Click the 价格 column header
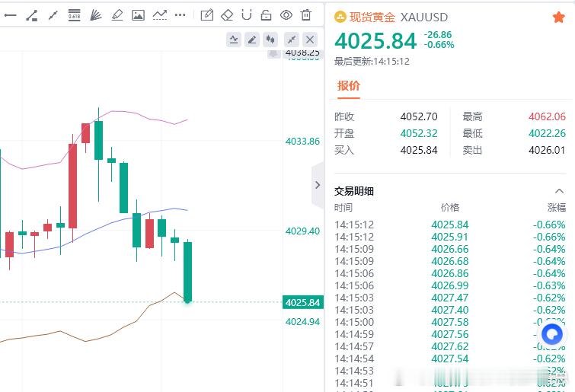The height and width of the screenshot is (392, 575). pyautogui.click(x=450, y=207)
